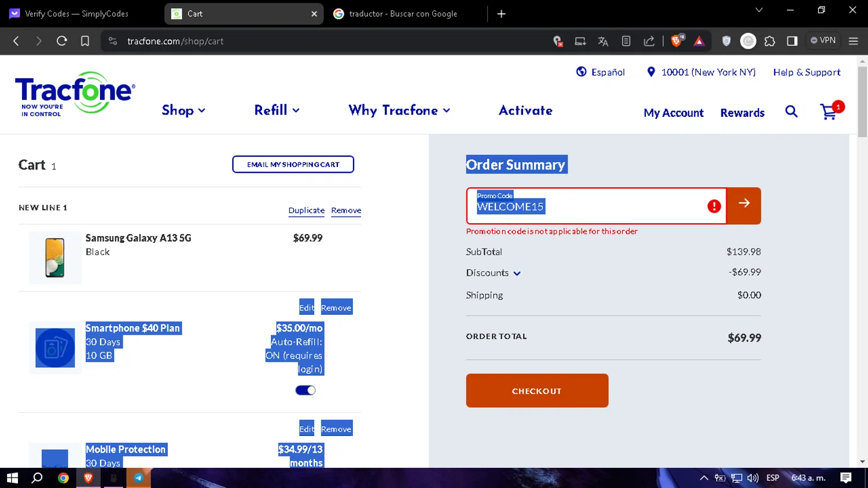
Task: Show hidden system tray icons
Action: [704, 478]
